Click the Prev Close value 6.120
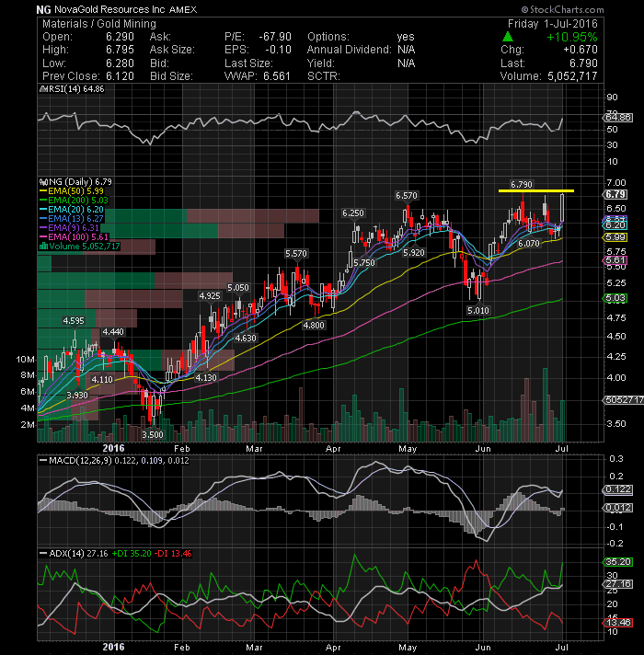The image size is (644, 655). (120, 76)
